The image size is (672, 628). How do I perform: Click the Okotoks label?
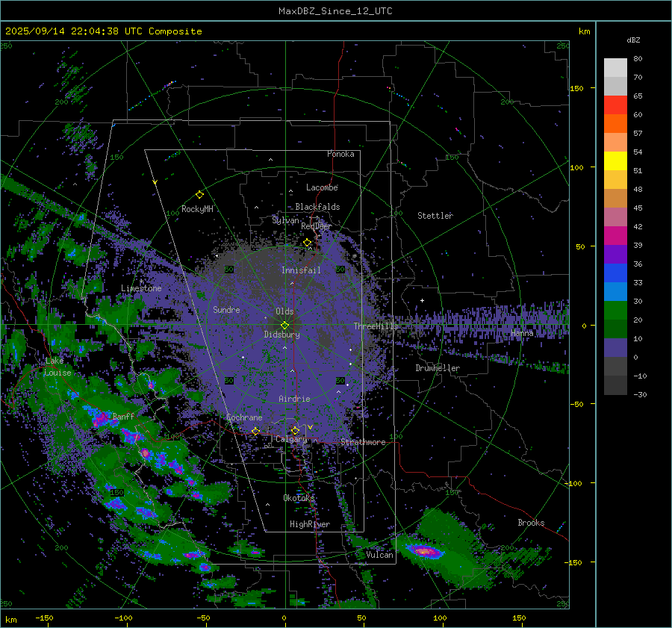pos(299,497)
